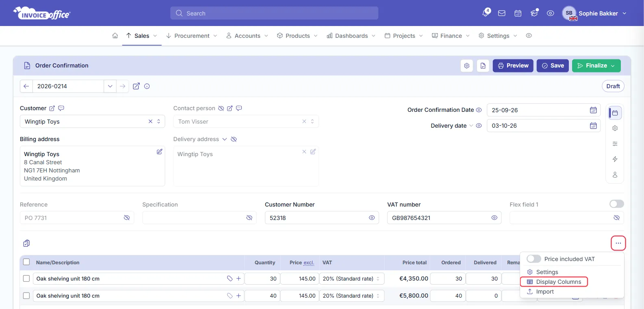Click the home icon in navigation bar
This screenshot has width=644, height=309.
[115, 36]
